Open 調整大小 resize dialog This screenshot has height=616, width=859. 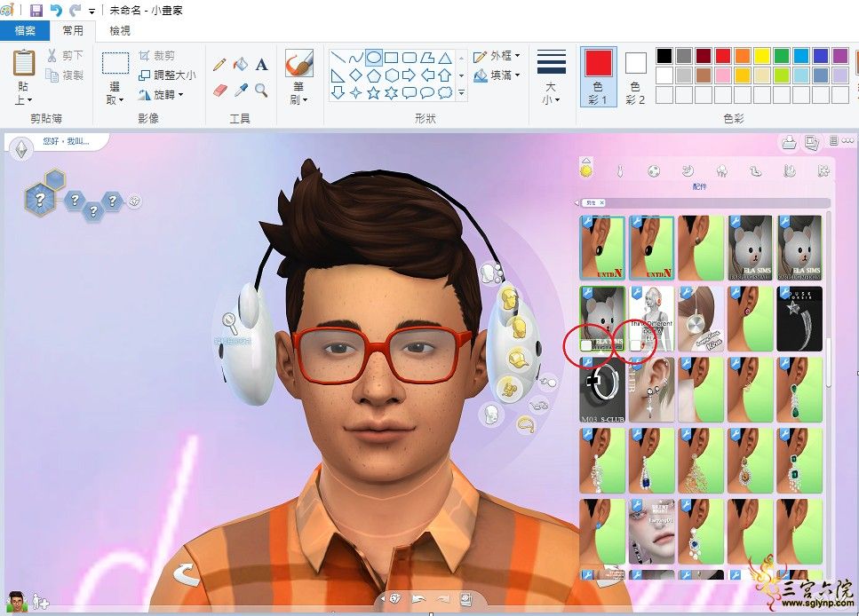(x=167, y=75)
